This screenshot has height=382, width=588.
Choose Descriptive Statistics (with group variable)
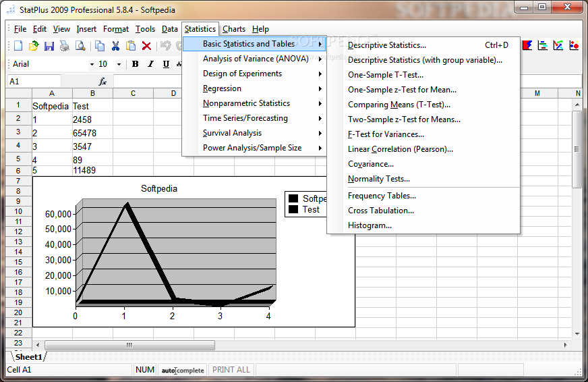pyautogui.click(x=423, y=60)
